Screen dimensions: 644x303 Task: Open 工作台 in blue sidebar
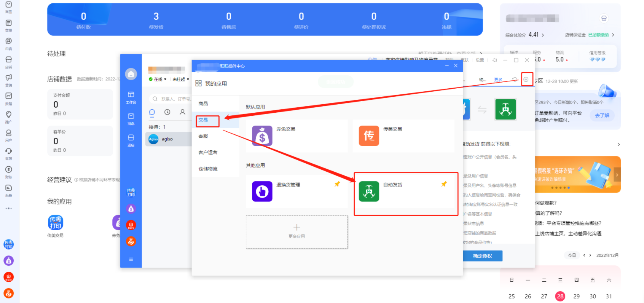coord(131,97)
